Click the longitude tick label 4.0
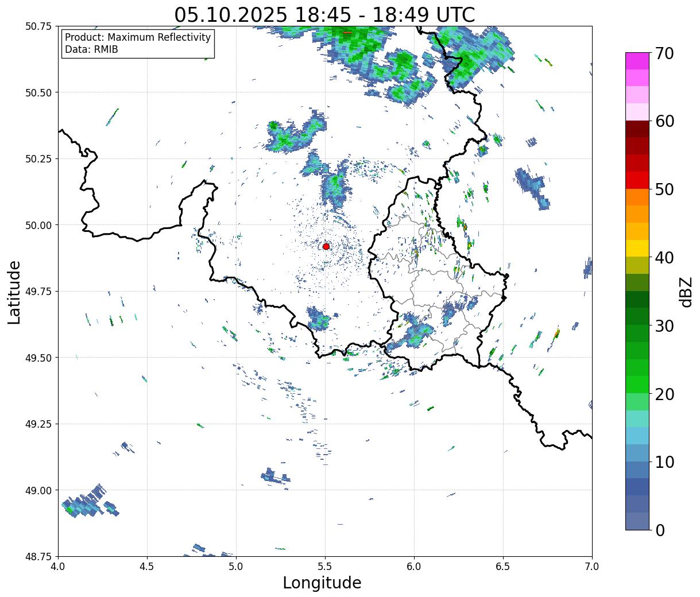 click(58, 567)
